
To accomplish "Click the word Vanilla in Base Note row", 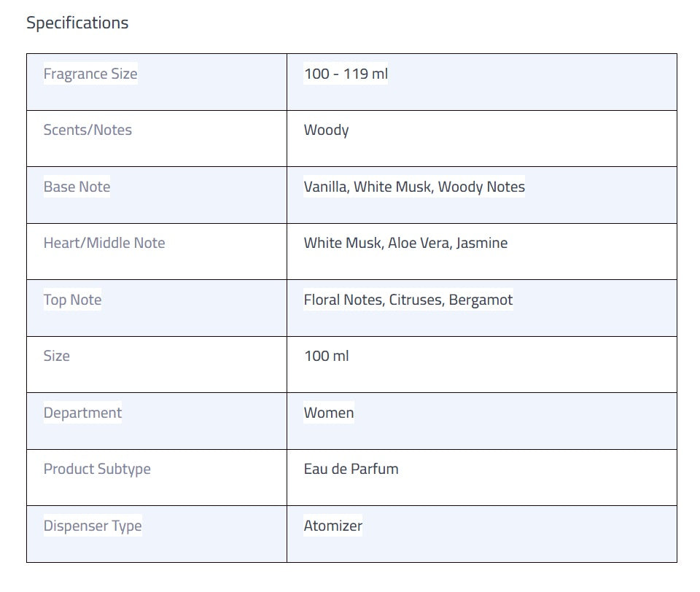I will pos(326,187).
